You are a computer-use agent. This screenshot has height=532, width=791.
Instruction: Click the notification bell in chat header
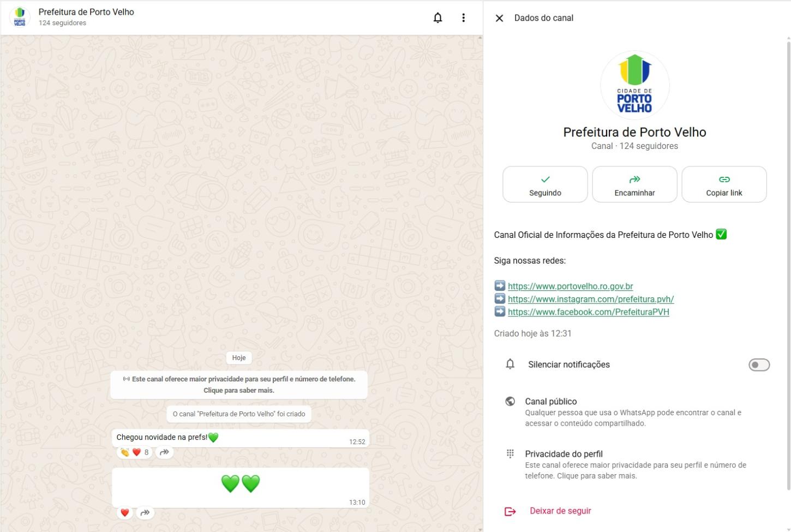pos(438,18)
